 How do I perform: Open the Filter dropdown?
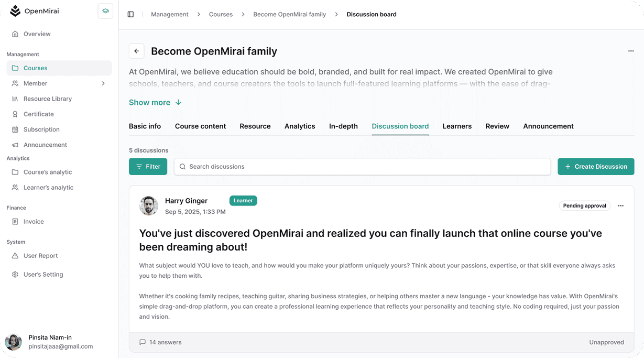[x=148, y=167]
